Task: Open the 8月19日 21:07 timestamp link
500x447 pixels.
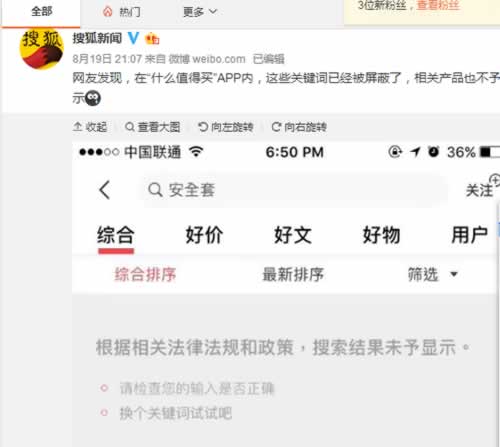Action: tap(107, 59)
